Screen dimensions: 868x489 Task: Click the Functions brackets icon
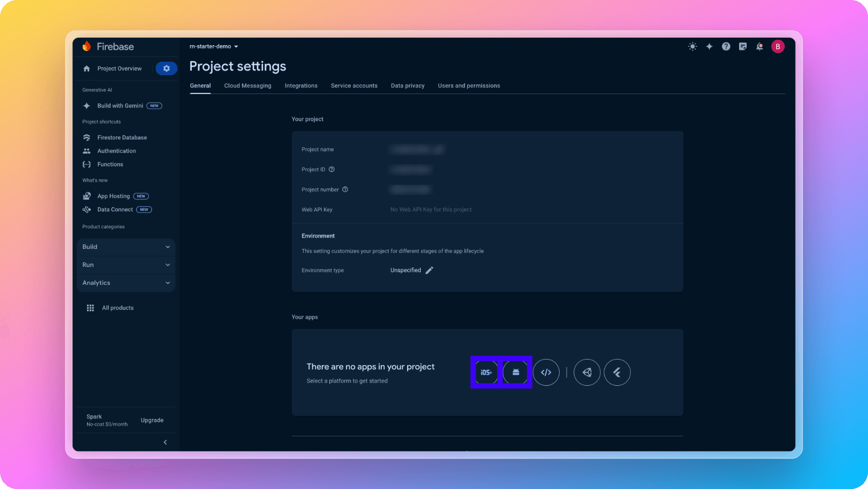pos(86,164)
